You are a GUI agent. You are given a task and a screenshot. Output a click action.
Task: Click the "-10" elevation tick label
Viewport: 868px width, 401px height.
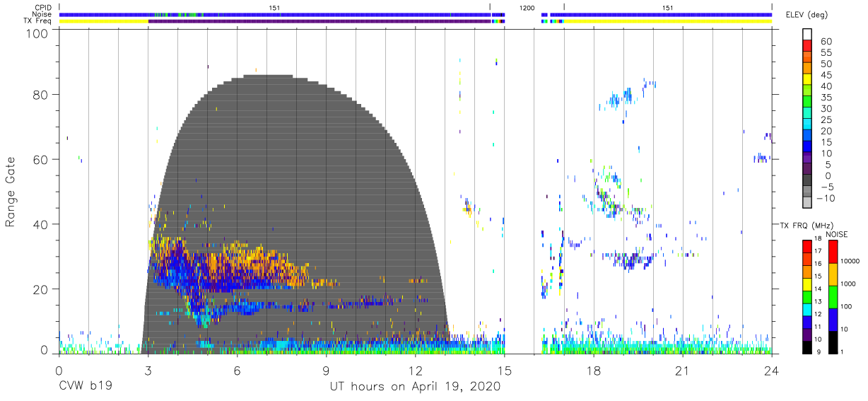pos(828,198)
